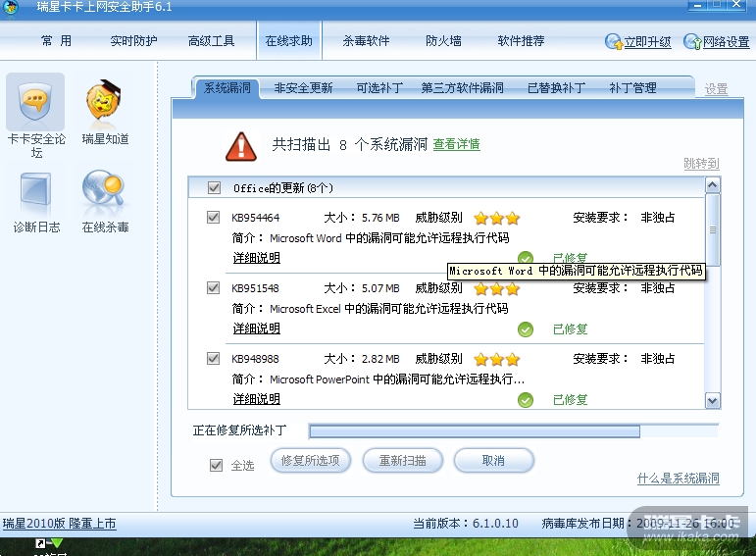Screen dimensions: 756x556
Task: Launch 在线杀毒 globe magnifier icon
Action: click(x=103, y=189)
